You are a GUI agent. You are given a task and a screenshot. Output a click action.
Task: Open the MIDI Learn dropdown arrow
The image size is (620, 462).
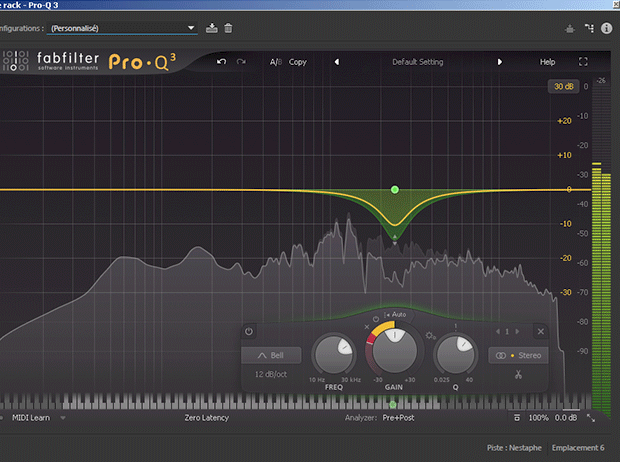(63, 418)
